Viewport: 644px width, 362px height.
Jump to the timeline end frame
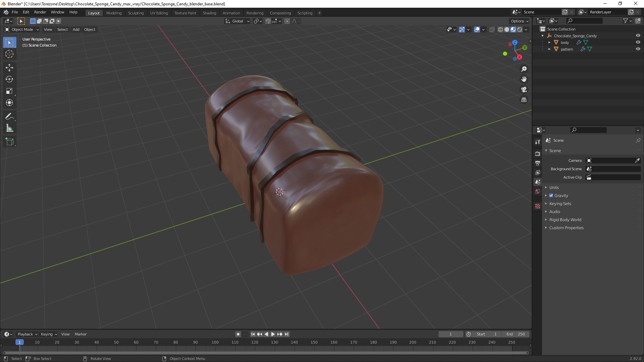point(286,334)
